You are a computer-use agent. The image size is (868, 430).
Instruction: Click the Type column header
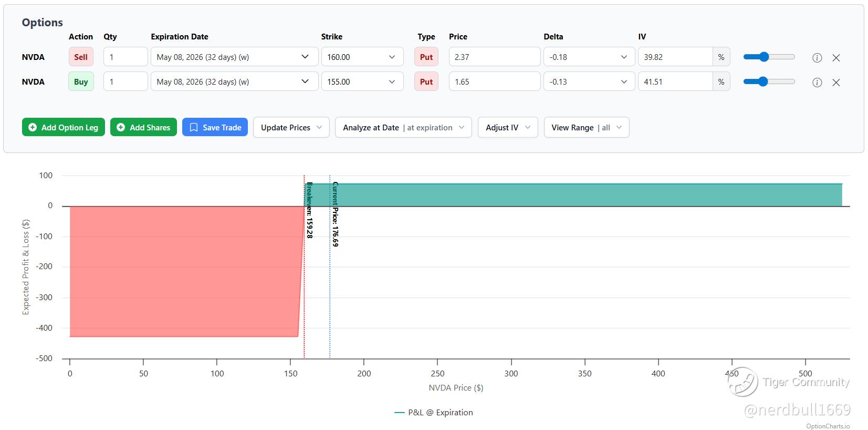tap(426, 37)
